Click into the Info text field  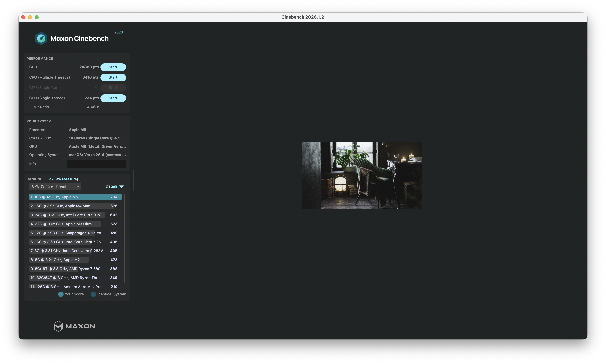(x=96, y=164)
